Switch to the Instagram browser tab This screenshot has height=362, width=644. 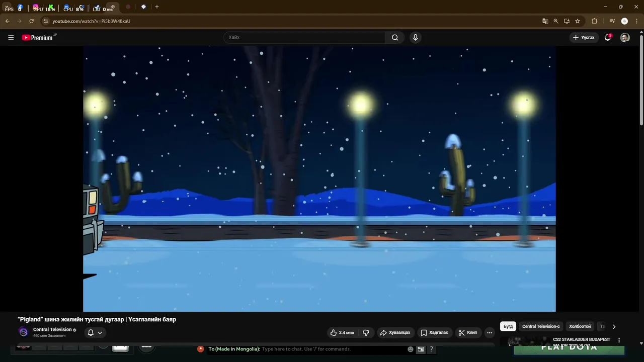coord(36,8)
